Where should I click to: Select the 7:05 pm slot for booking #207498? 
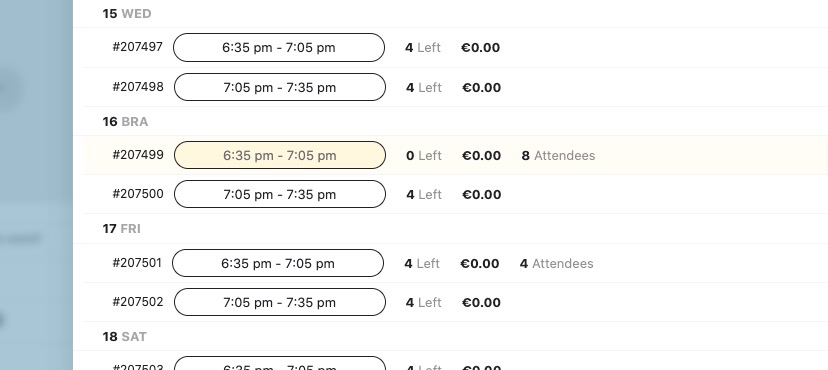[x=280, y=87]
